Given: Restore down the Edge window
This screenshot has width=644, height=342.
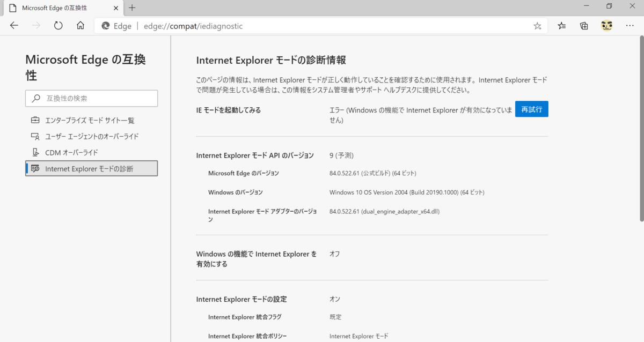Looking at the screenshot, I should 609,6.
